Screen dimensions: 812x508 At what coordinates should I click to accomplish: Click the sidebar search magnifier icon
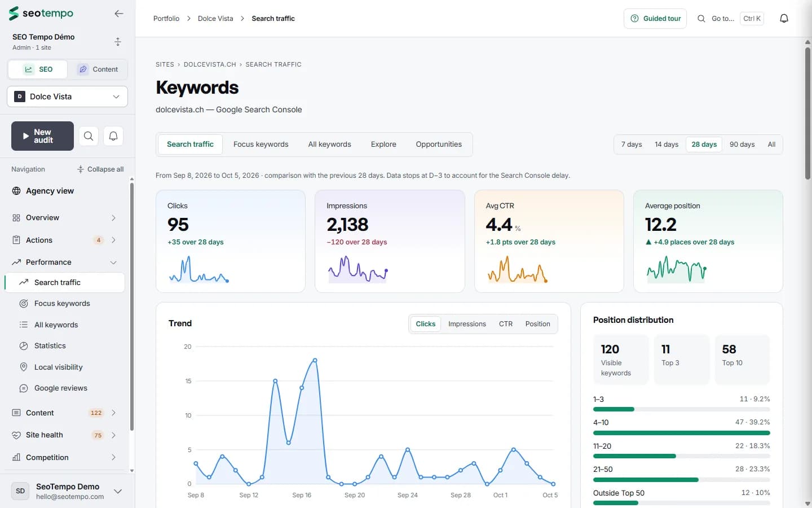tap(89, 136)
